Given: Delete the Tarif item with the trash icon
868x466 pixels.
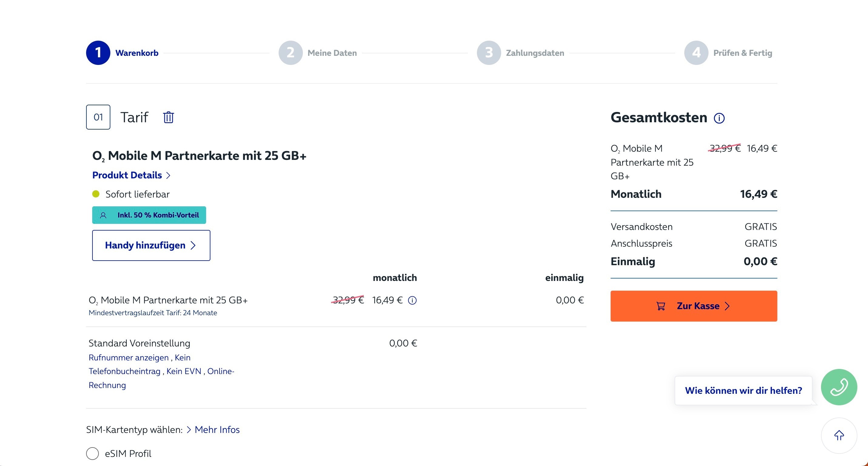Looking at the screenshot, I should pyautogui.click(x=169, y=117).
